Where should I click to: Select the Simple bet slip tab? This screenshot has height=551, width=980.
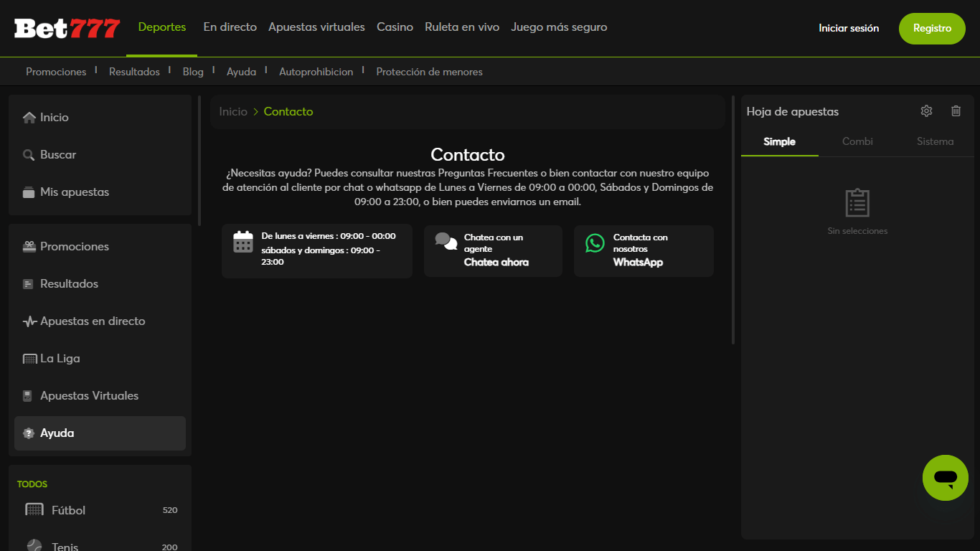780,141
